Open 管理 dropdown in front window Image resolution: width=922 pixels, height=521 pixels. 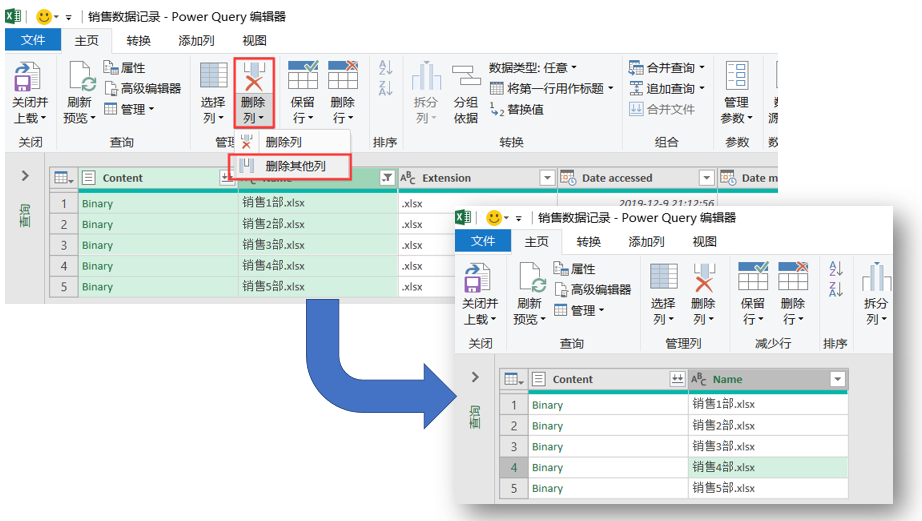coord(579,310)
